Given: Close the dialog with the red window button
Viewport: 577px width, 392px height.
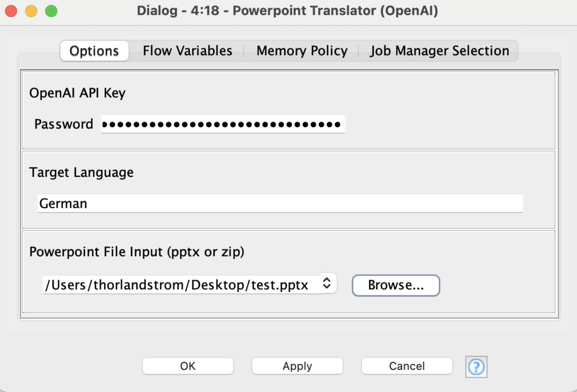Looking at the screenshot, I should [x=11, y=11].
